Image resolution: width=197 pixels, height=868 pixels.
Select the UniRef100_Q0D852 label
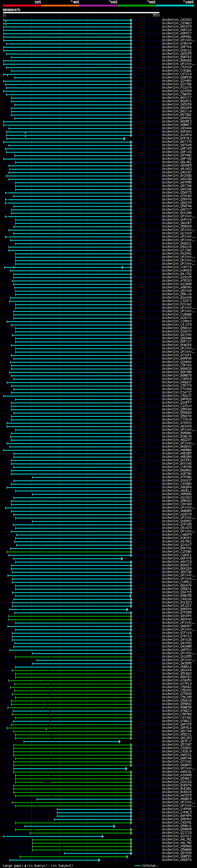pos(177,521)
